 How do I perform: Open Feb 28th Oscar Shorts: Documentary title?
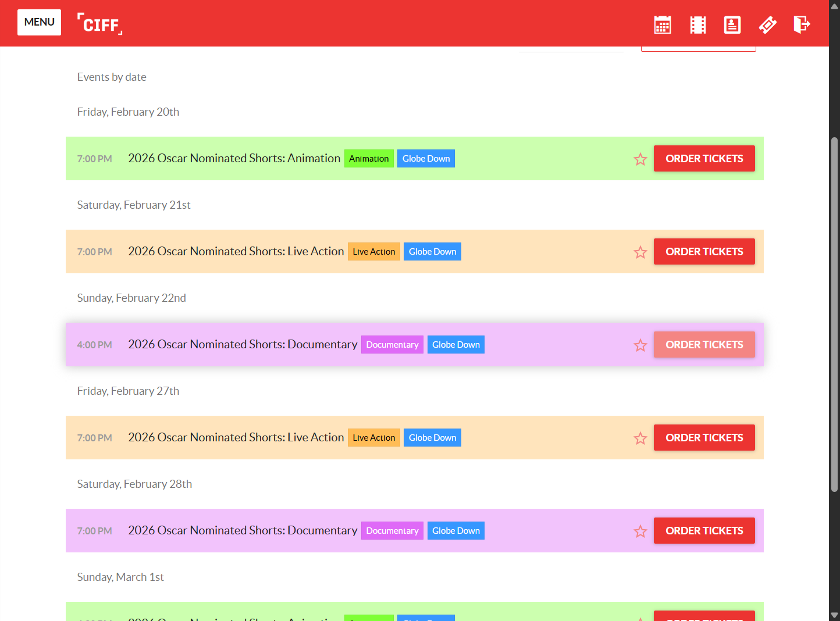click(243, 530)
